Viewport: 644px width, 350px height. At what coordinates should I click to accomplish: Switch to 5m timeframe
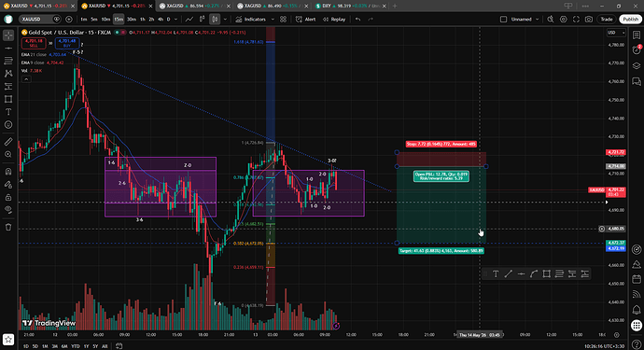[x=94, y=20]
